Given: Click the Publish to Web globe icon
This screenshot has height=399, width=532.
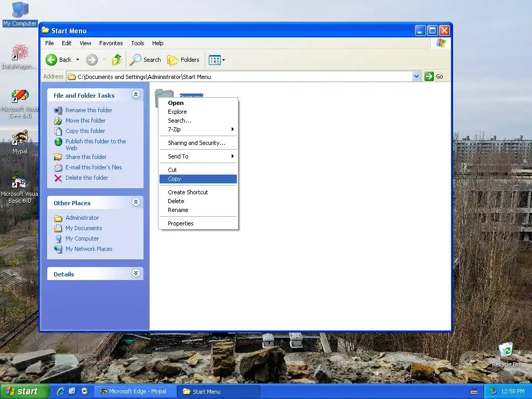Looking at the screenshot, I should click(x=58, y=142).
